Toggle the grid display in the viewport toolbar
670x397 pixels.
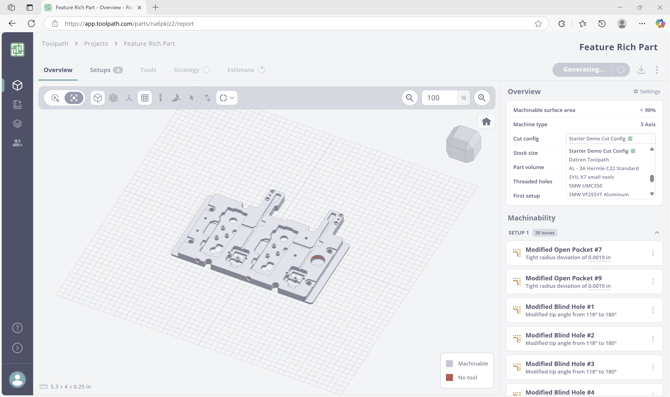[145, 98]
